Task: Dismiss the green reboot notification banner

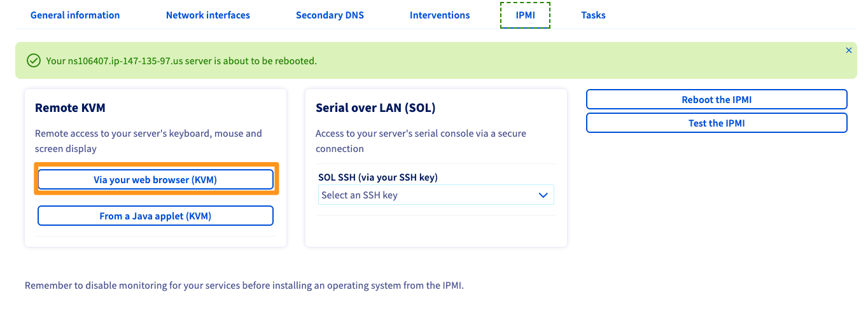Action: [x=848, y=50]
